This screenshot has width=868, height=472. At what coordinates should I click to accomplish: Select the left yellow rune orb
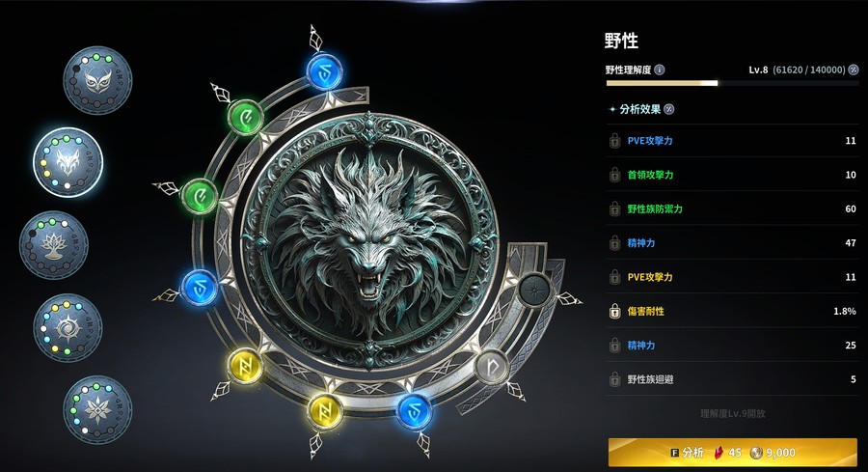(245, 366)
